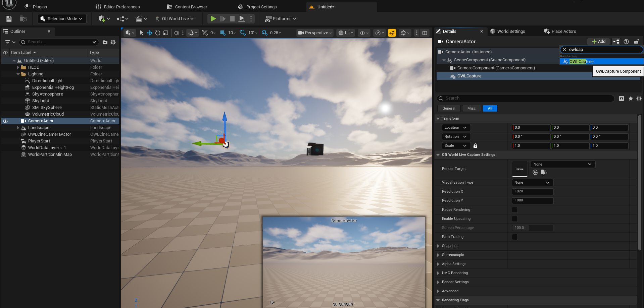Create new folder in Outliner
This screenshot has height=308, width=644.
point(105,42)
